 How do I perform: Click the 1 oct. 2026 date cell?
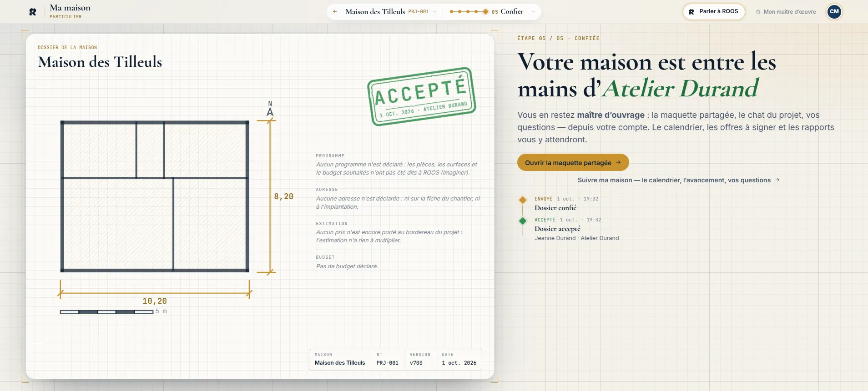tap(459, 359)
